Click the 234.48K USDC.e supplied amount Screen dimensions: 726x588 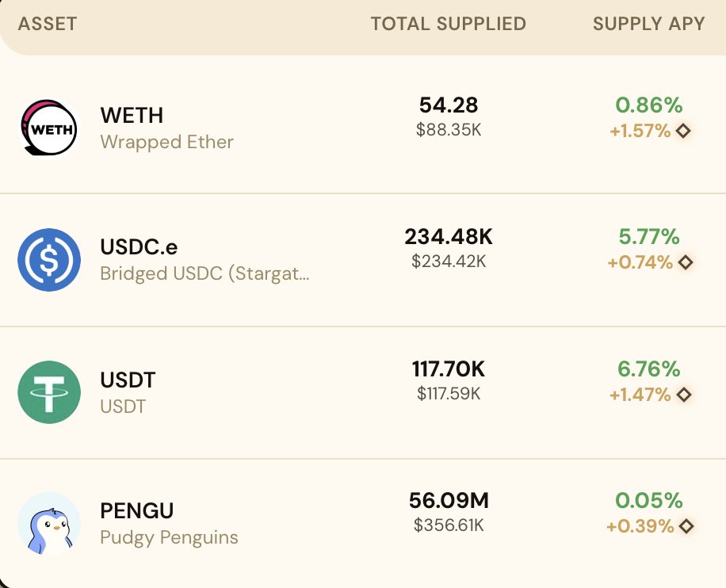click(x=448, y=237)
